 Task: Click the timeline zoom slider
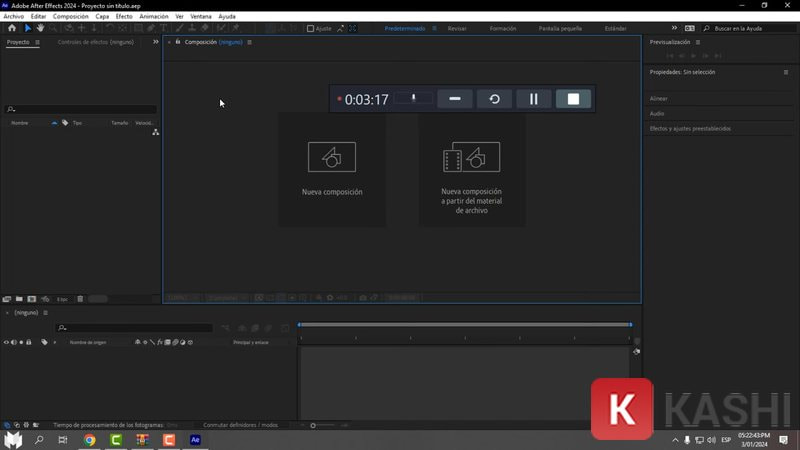(313, 425)
